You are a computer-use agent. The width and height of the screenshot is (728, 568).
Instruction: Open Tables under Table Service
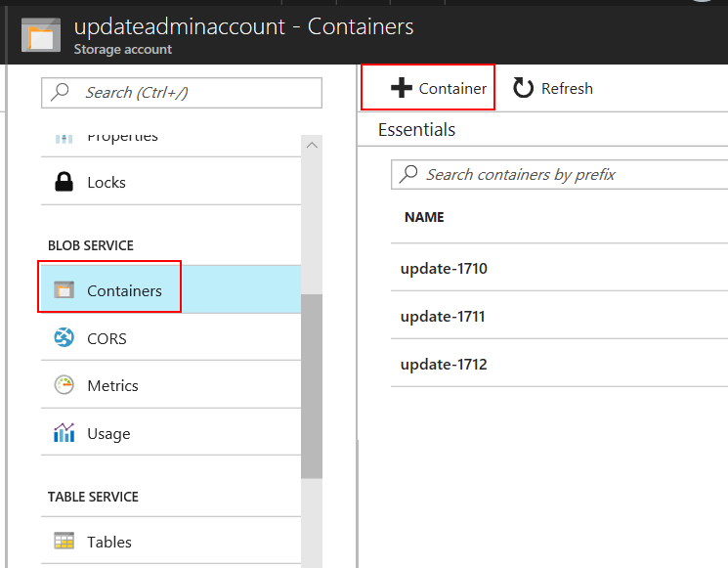[x=171, y=541]
